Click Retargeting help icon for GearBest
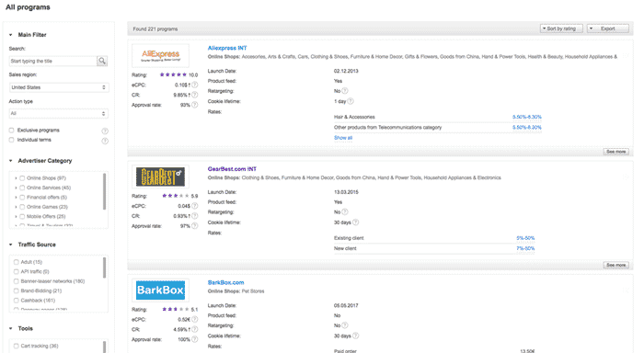644x353 pixels. [345, 211]
